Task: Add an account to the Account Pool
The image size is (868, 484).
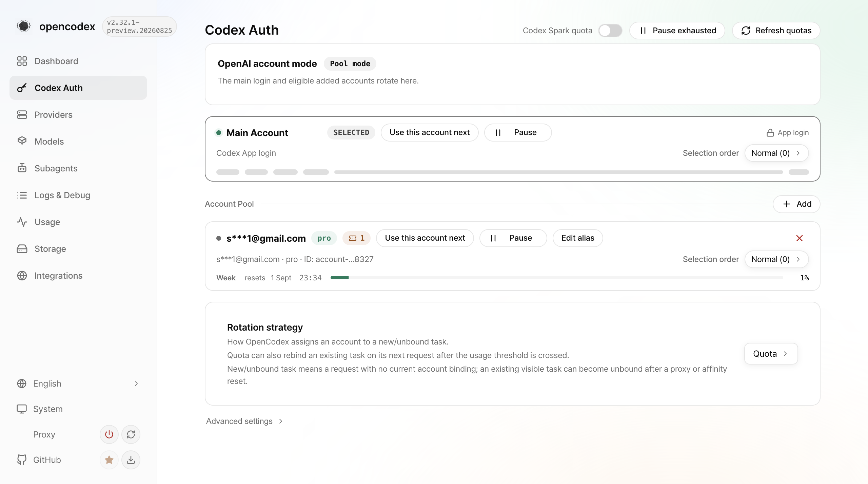Action: pyautogui.click(x=796, y=204)
